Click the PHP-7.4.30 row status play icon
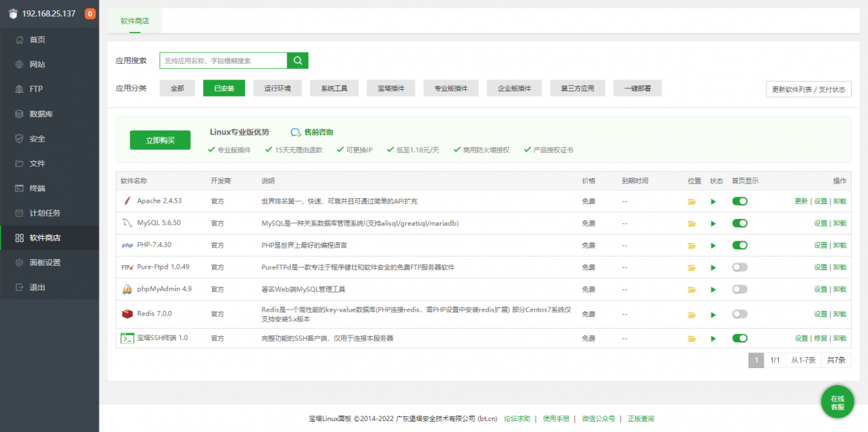The width and height of the screenshot is (868, 432). pos(714,246)
